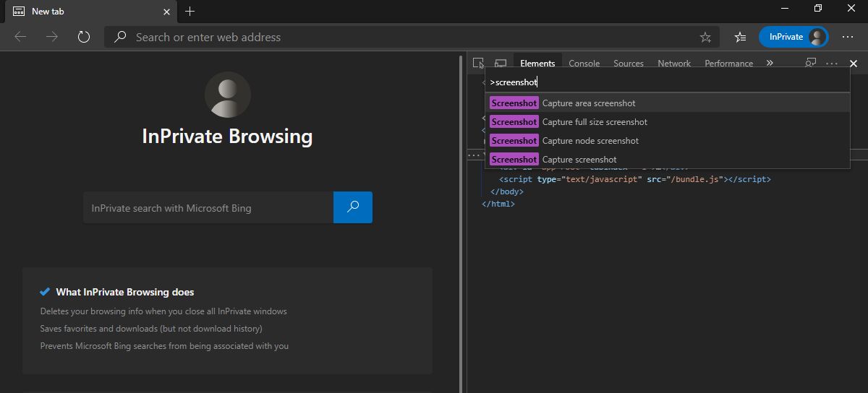Open the Performance tab

pos(729,64)
